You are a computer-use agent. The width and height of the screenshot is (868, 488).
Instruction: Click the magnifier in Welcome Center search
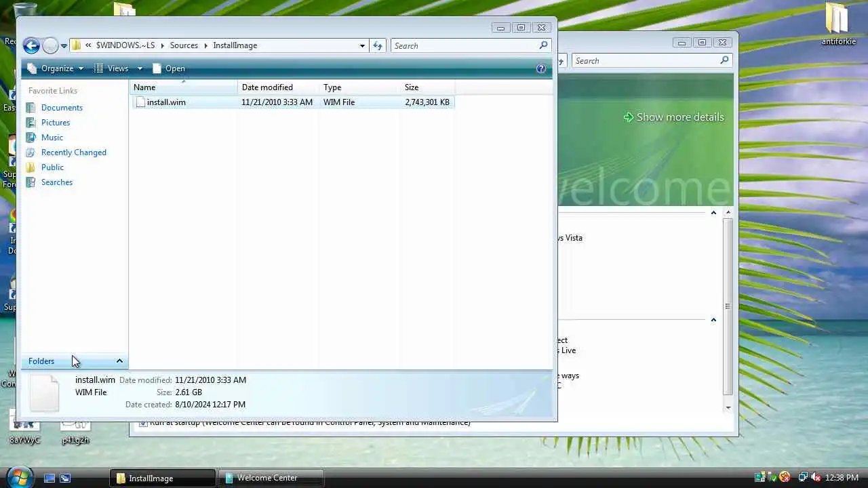tap(724, 60)
